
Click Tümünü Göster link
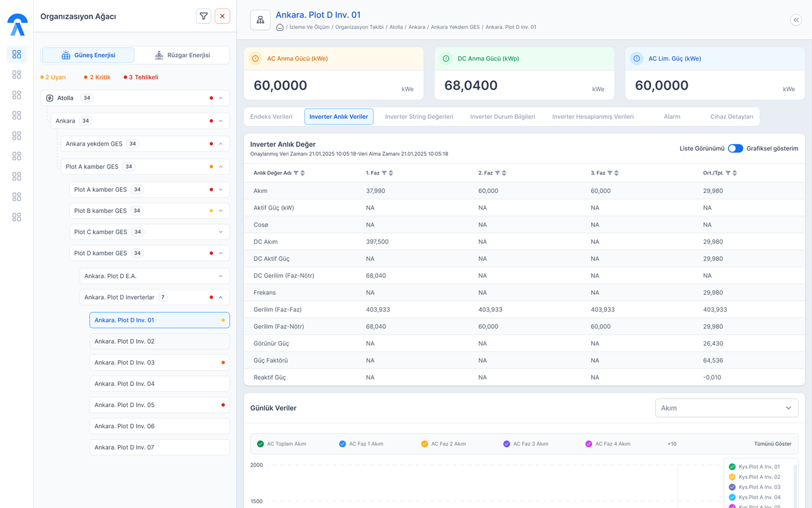[x=772, y=444]
